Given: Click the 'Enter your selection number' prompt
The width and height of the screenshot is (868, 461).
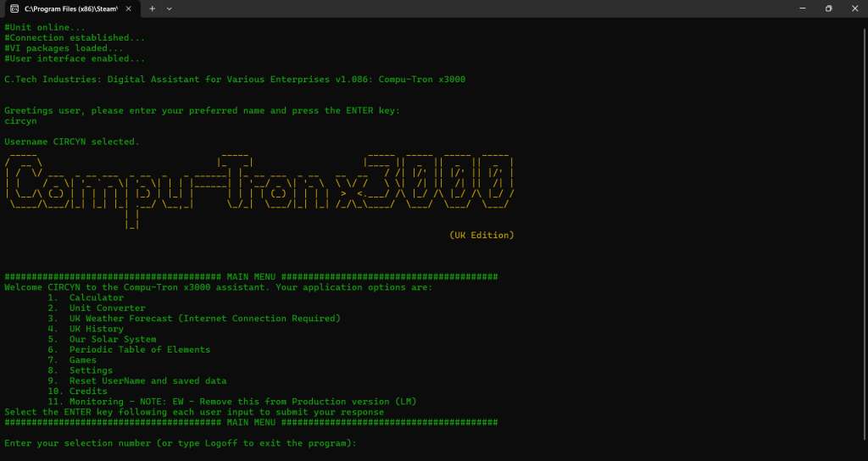Looking at the screenshot, I should tap(180, 443).
